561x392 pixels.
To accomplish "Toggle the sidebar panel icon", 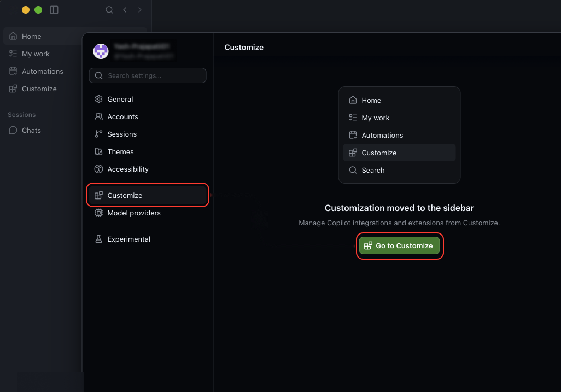I will pyautogui.click(x=54, y=10).
